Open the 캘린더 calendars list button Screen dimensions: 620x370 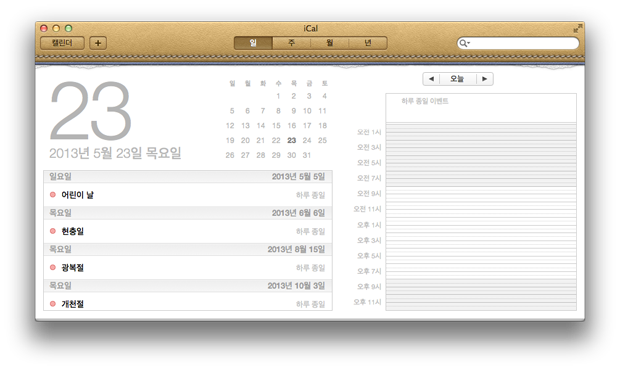[x=62, y=43]
